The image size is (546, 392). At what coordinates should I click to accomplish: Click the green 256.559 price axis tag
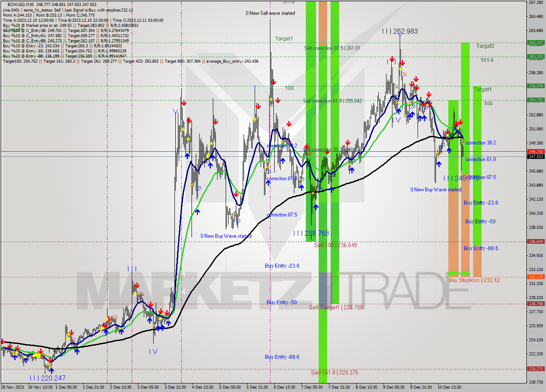536,86
